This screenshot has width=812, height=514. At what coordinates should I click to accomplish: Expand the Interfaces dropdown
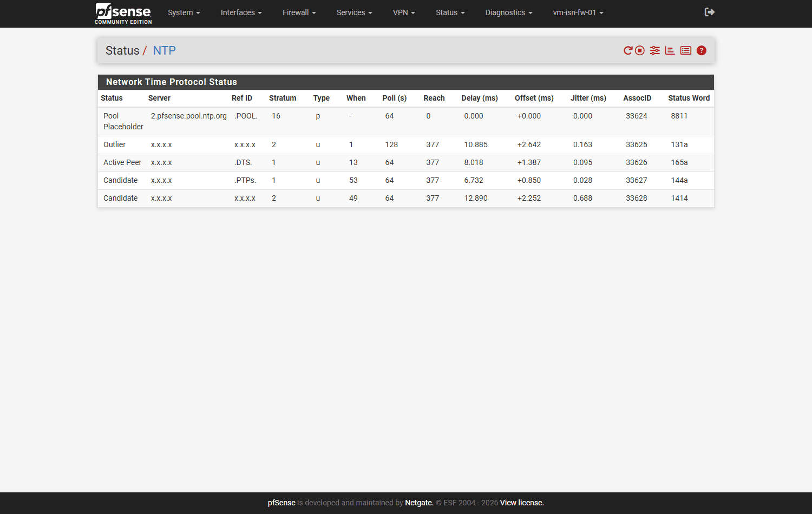tap(241, 12)
